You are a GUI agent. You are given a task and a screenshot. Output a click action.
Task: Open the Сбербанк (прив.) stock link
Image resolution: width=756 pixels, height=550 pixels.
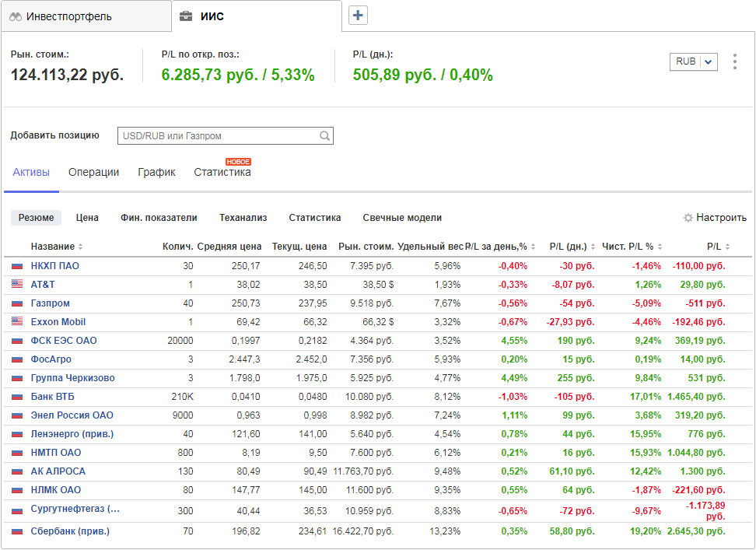(x=71, y=531)
